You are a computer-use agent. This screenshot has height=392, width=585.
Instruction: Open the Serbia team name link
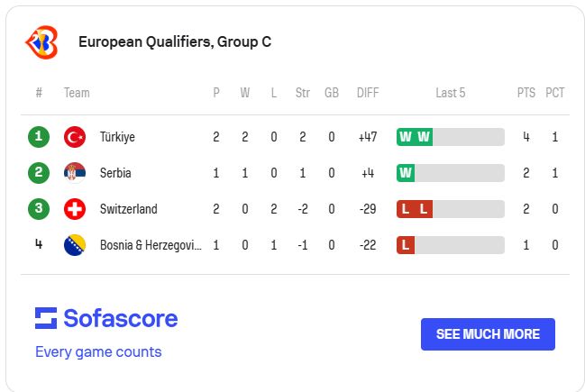115,173
